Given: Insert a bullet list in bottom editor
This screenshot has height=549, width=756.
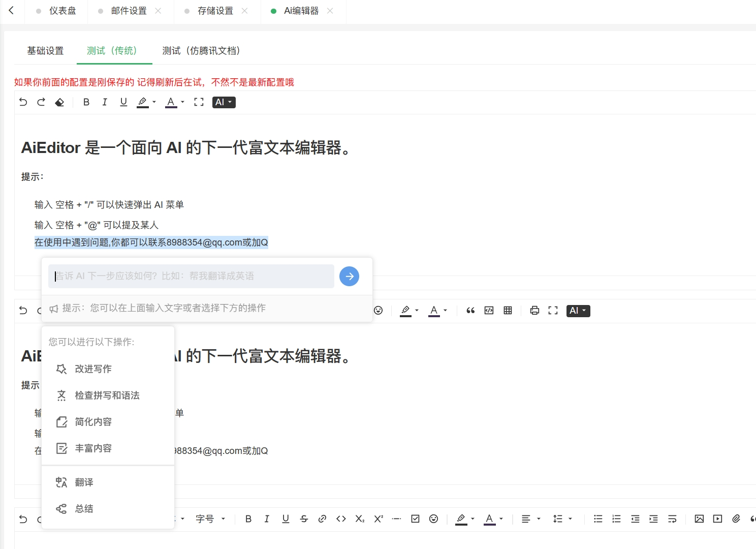Looking at the screenshot, I should [598, 519].
